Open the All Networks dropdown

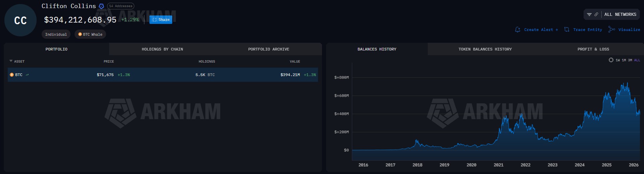(x=620, y=14)
